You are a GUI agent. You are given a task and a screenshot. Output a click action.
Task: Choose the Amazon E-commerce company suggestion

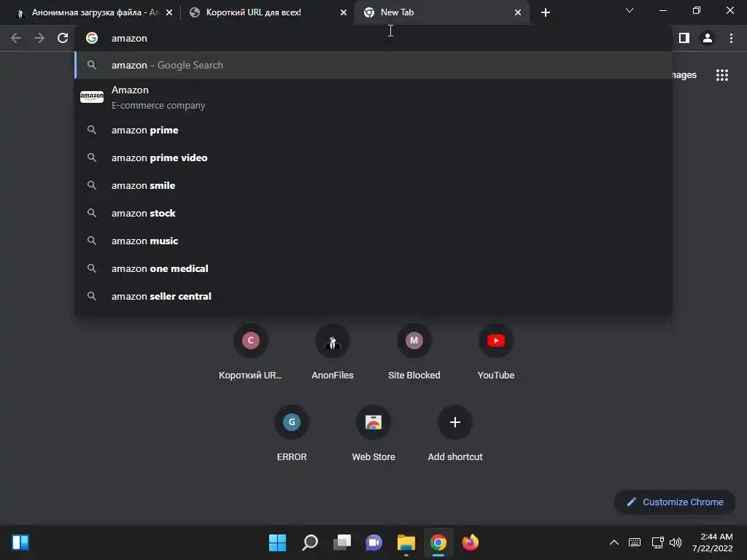pyautogui.click(x=373, y=98)
